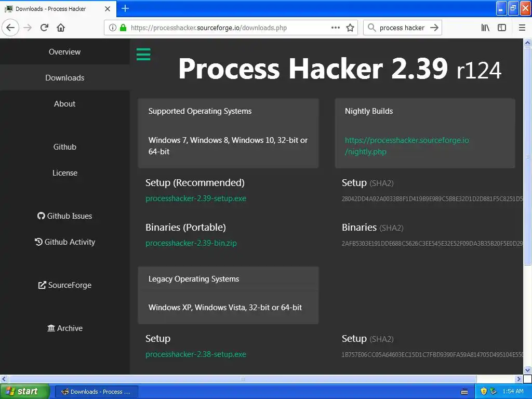
Task: Open Github Issues in the sidebar
Action: 64,216
